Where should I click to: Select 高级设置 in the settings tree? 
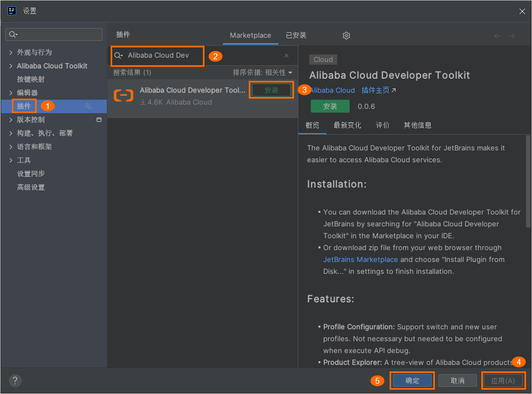click(x=31, y=187)
